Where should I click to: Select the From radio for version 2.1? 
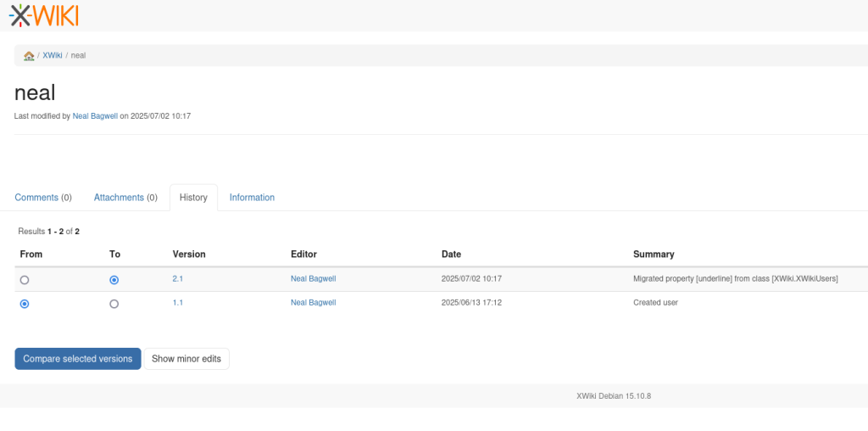coord(25,280)
